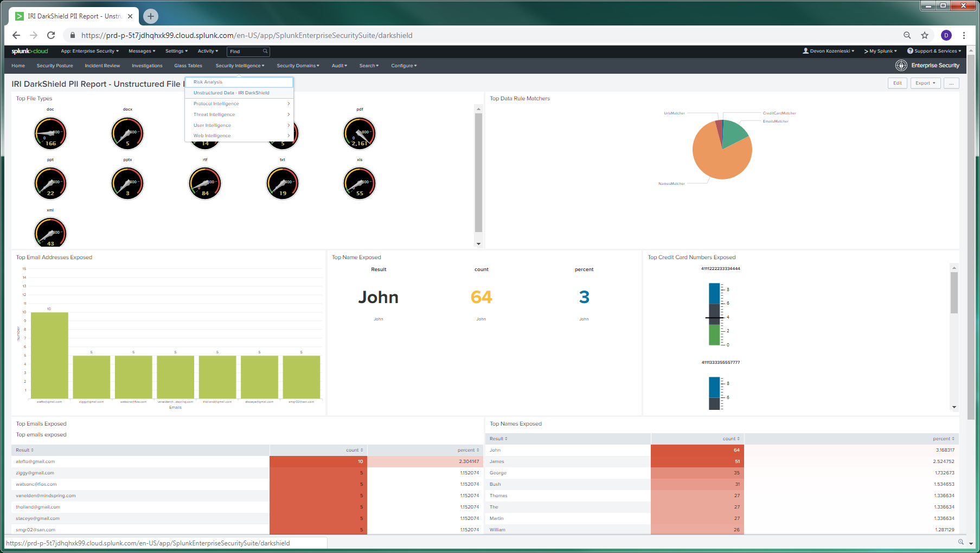Open Chrome three-dot menu
The height and width of the screenshot is (553, 980).
[964, 35]
